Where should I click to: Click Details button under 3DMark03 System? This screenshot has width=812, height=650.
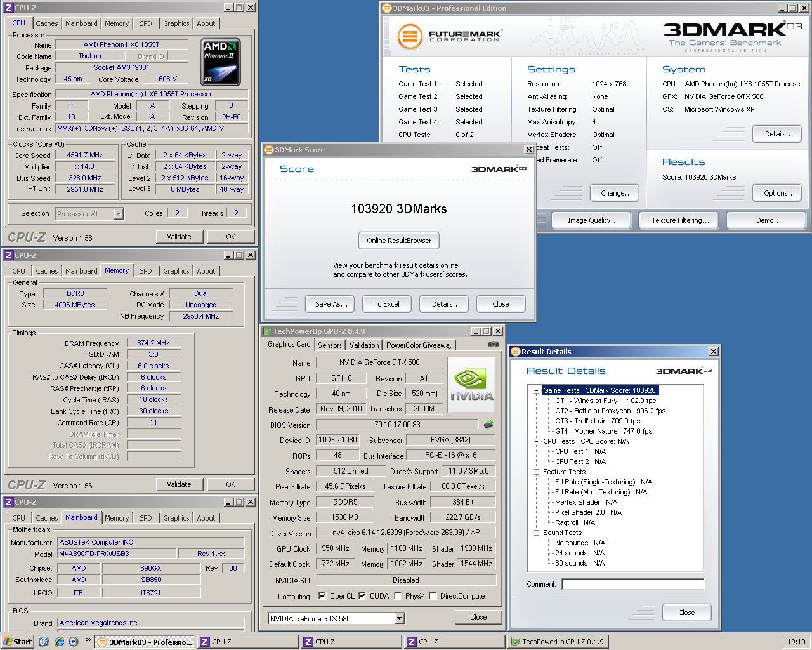click(778, 134)
